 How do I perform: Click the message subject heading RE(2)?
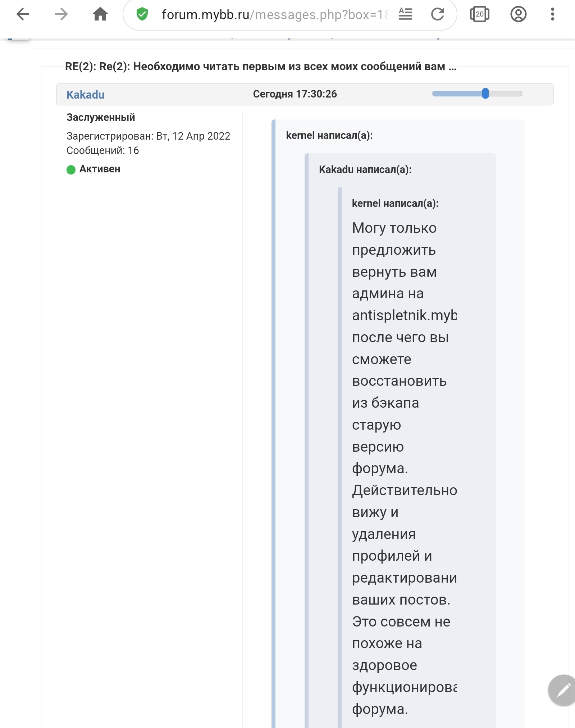pyautogui.click(x=261, y=67)
